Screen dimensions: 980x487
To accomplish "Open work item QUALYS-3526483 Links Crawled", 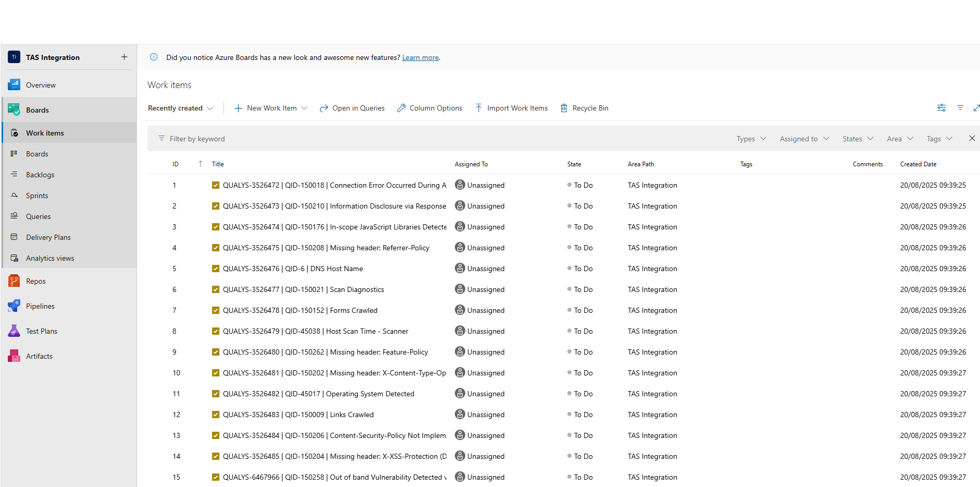I will point(298,415).
